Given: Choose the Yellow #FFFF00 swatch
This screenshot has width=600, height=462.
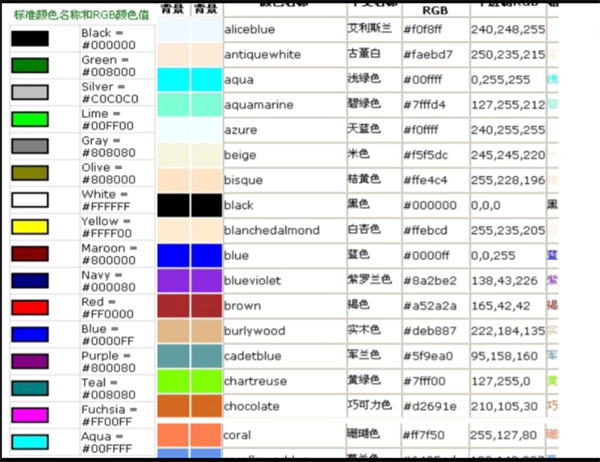Looking at the screenshot, I should pos(30,227).
